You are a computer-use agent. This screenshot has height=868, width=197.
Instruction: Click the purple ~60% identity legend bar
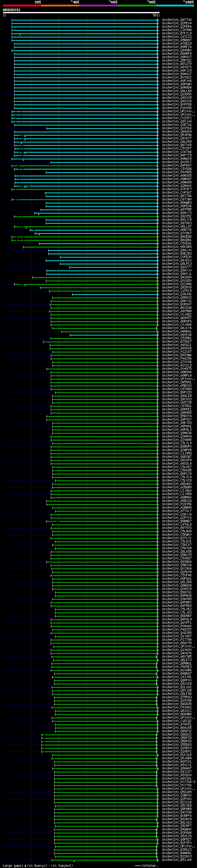click(x=98, y=6)
